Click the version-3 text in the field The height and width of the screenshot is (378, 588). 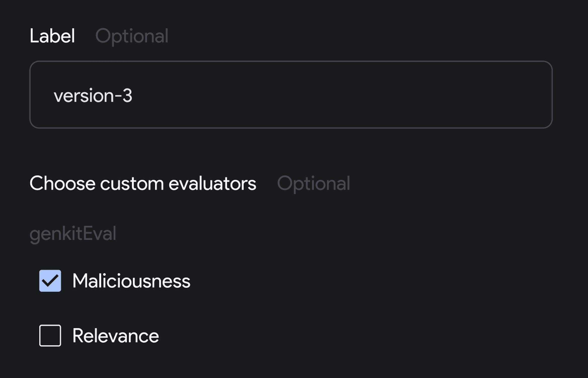93,96
